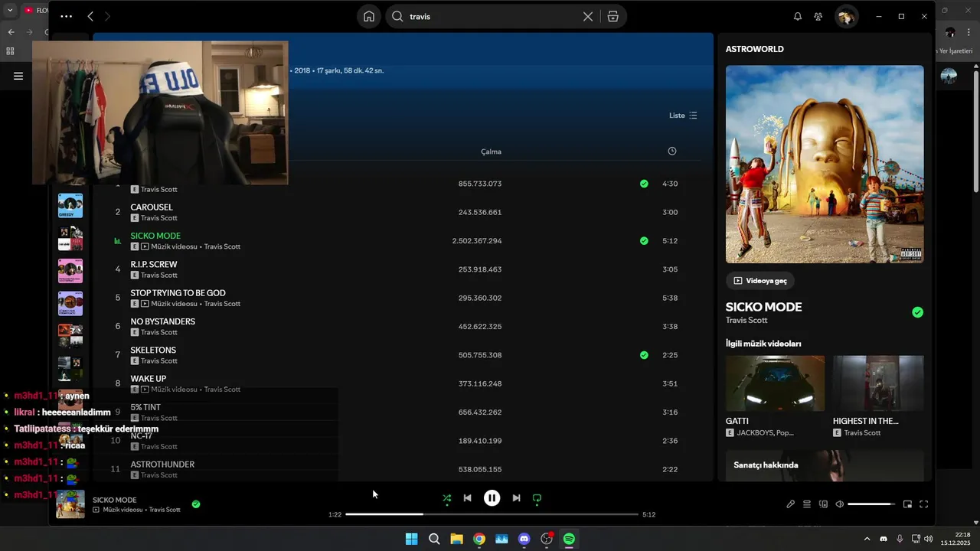The width and height of the screenshot is (980, 551).
Task: Open the ASTROWORLD panel header
Action: point(755,49)
